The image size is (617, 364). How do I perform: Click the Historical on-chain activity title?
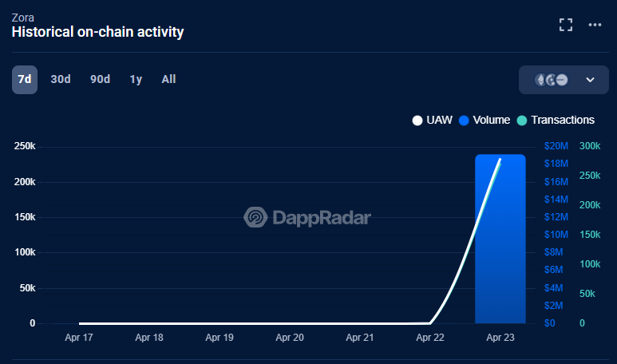97,32
